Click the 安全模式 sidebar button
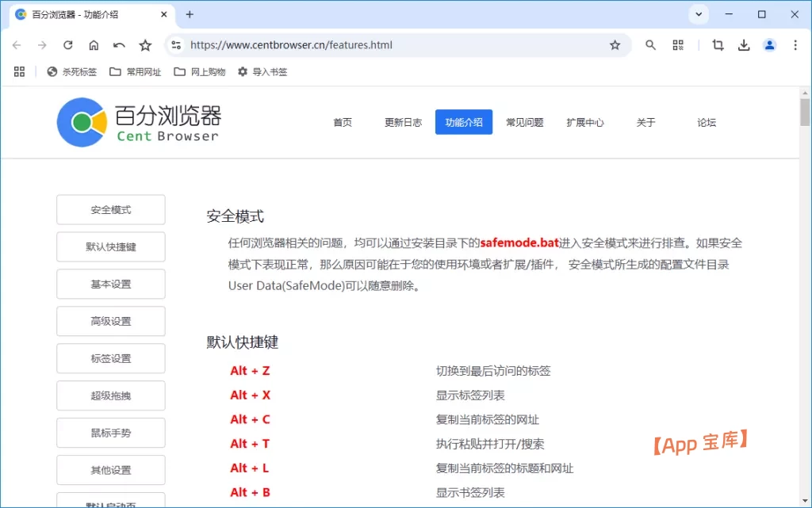The width and height of the screenshot is (812, 508). (111, 209)
